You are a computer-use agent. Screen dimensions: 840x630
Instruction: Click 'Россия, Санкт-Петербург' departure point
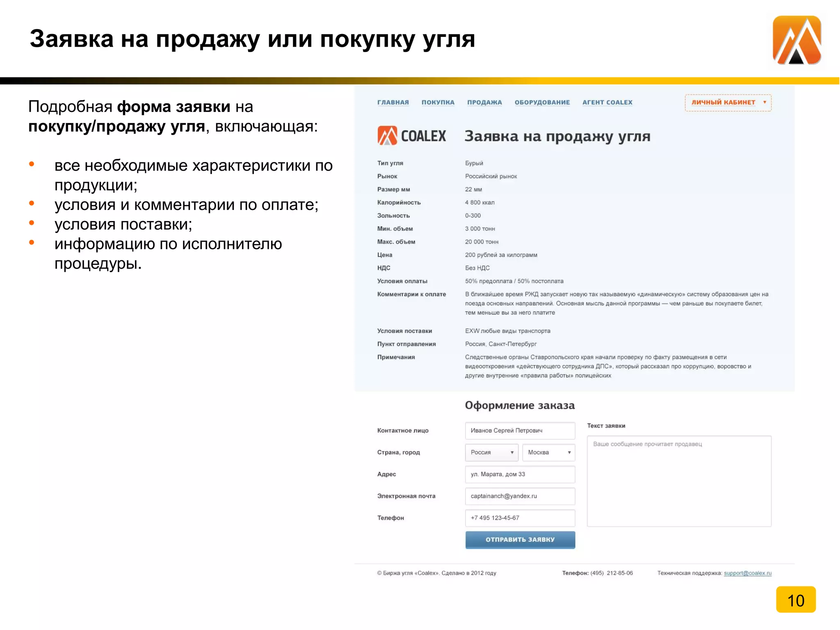(501, 344)
